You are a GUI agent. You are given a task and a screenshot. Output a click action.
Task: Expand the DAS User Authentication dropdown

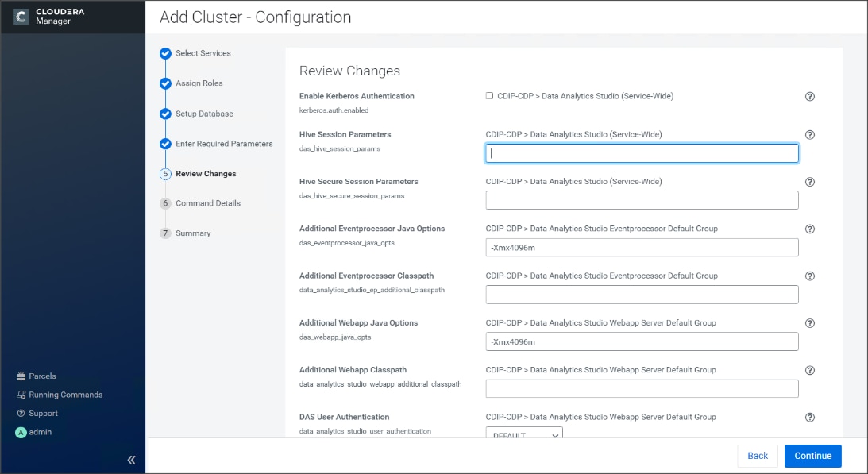(x=524, y=435)
